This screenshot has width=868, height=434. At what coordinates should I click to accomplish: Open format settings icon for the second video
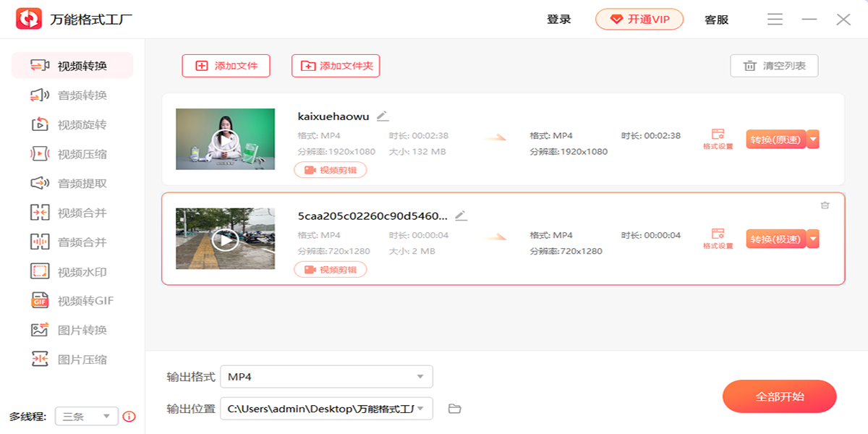[718, 238]
